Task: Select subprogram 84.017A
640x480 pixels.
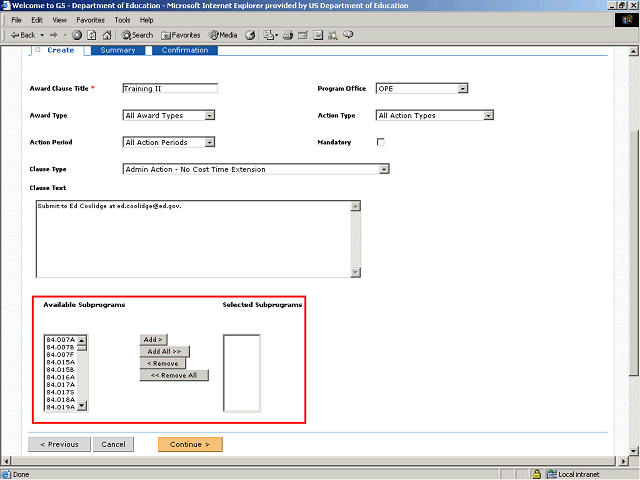Action: click(x=60, y=384)
